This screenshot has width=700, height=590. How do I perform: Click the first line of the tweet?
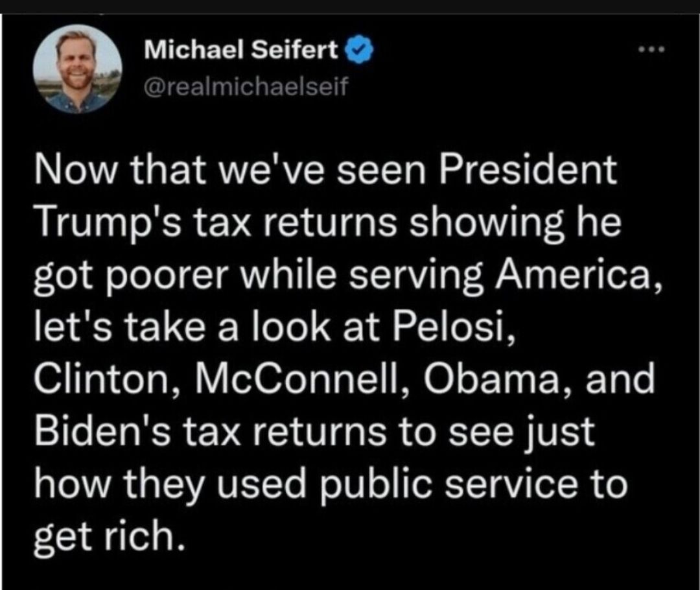[324, 171]
